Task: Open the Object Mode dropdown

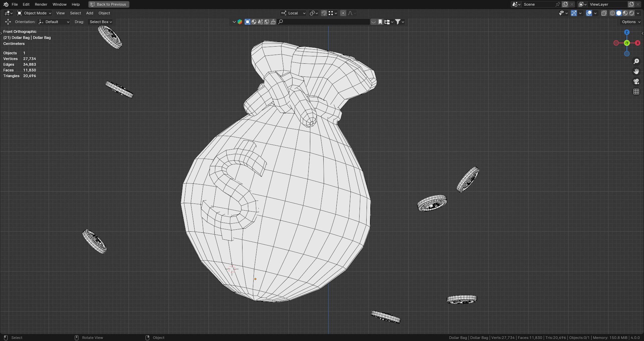Action: (34, 13)
